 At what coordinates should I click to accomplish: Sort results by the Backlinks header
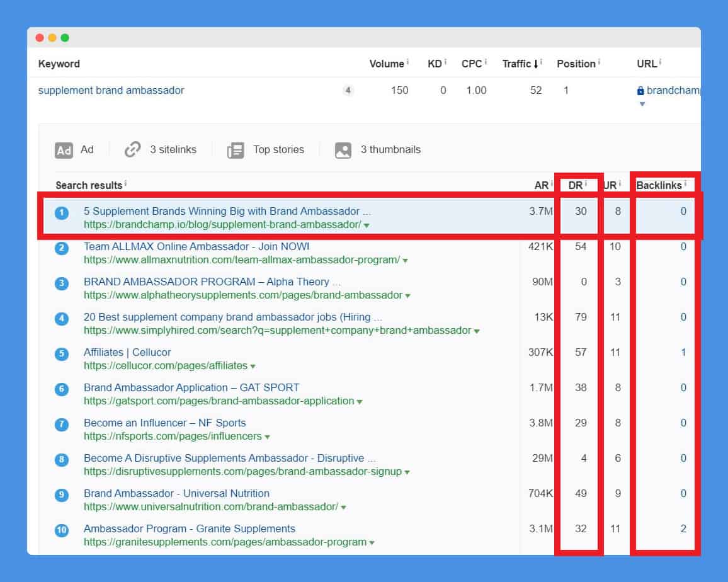tap(659, 185)
